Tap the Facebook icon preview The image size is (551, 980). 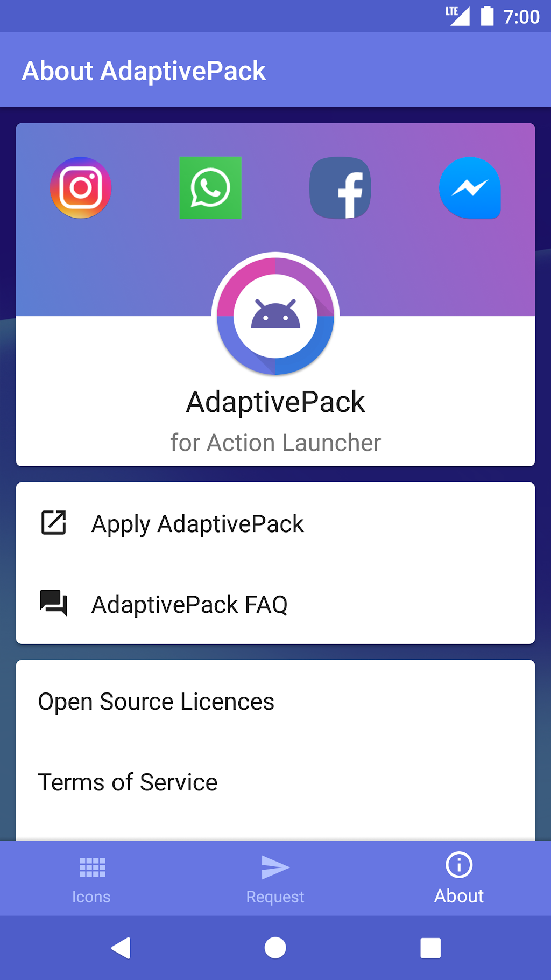coord(340,188)
